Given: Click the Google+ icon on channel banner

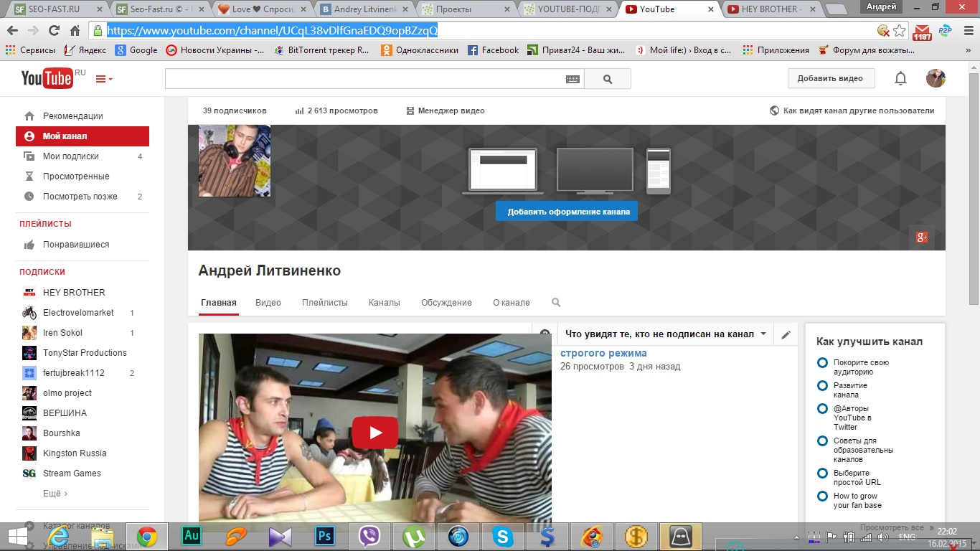Looking at the screenshot, I should pyautogui.click(x=922, y=237).
